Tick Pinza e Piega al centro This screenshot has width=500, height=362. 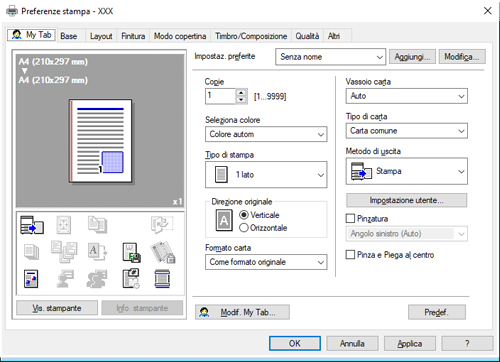tap(350, 255)
